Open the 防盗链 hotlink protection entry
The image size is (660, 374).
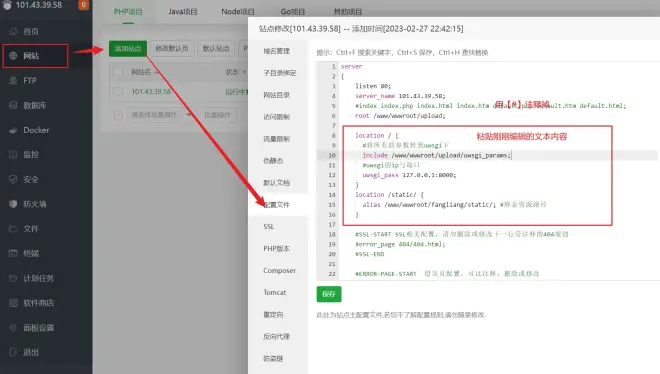click(273, 358)
